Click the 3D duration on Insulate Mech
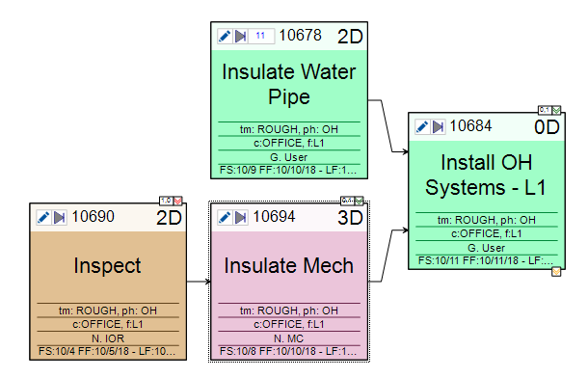Image resolution: width=588 pixels, height=378 pixels. 350,218
